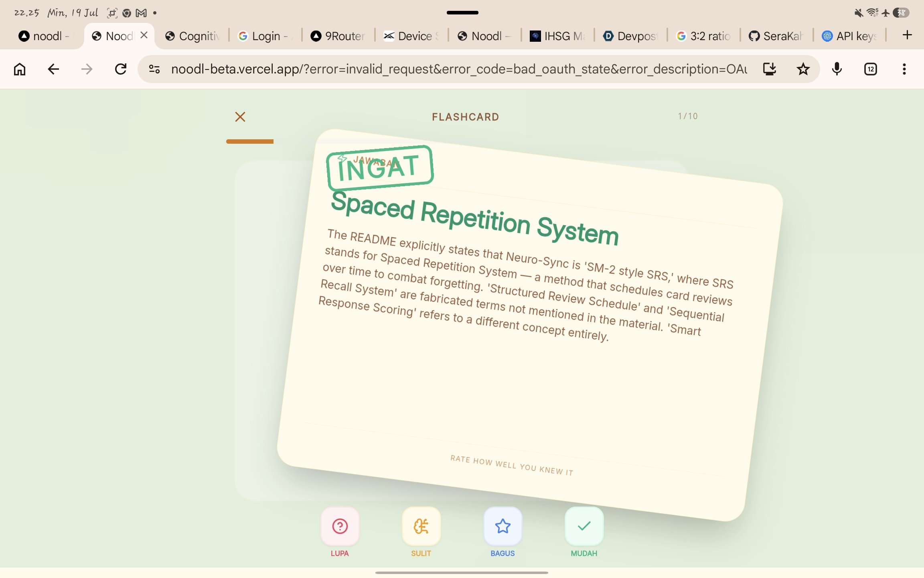This screenshot has height=578, width=924.
Task: Tap the battery indicator in status bar
Action: [x=901, y=13]
